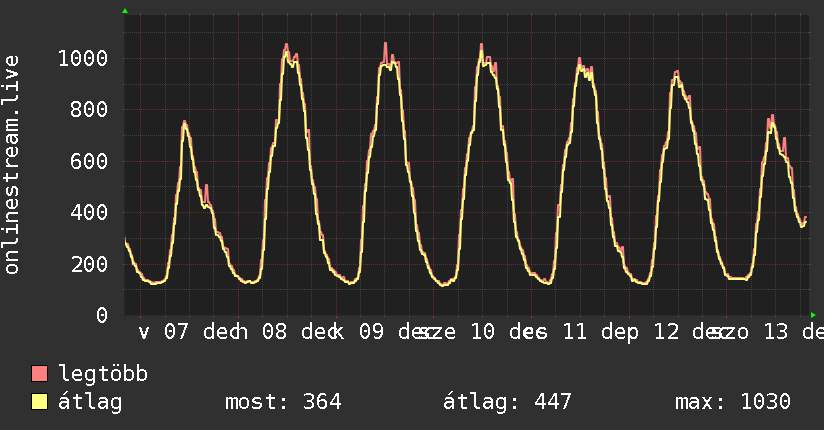Select the 07 date label on x-axis

[x=176, y=332]
